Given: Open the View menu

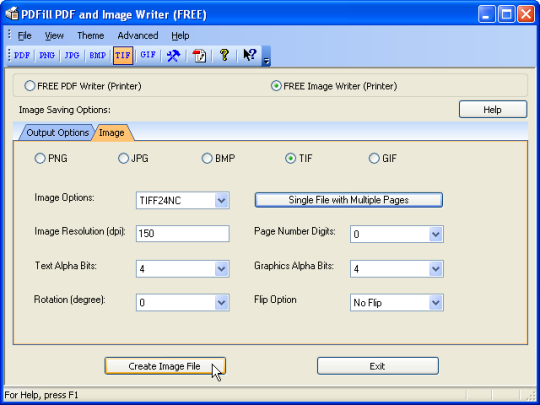Looking at the screenshot, I should tap(54, 35).
